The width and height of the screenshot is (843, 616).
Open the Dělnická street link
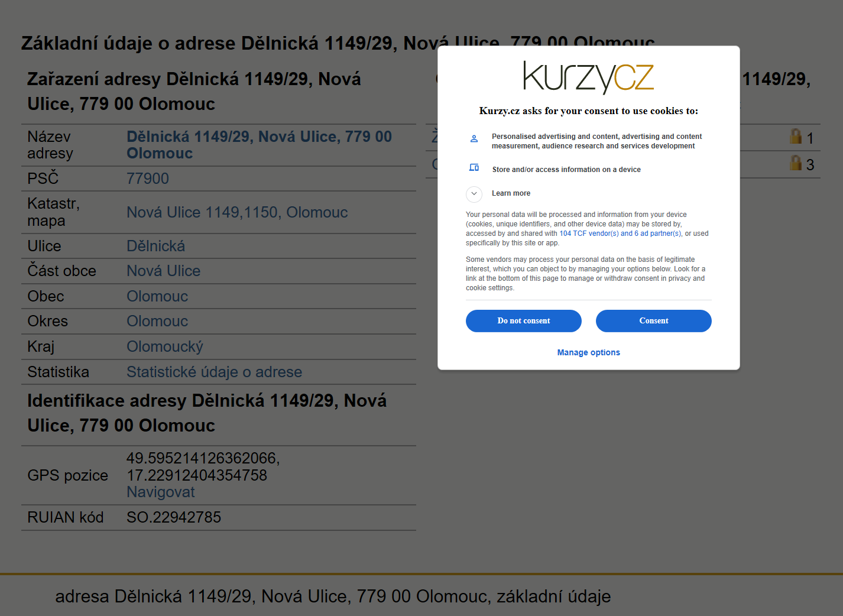coord(155,246)
